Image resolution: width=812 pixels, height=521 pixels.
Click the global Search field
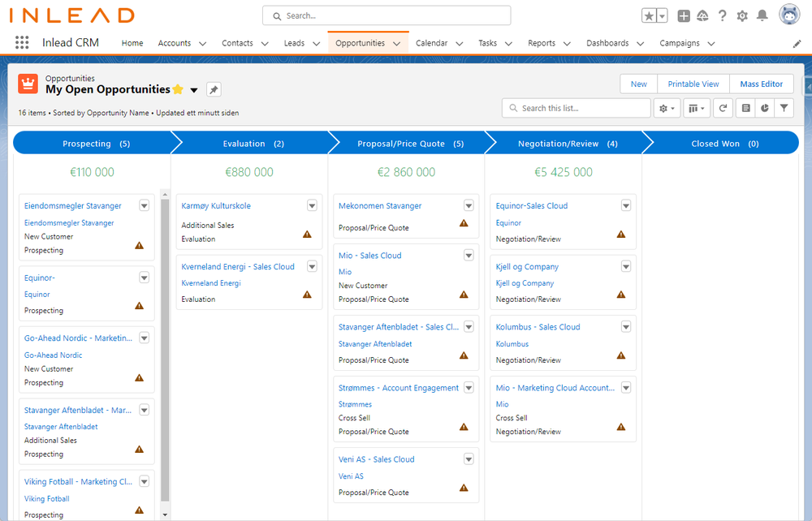click(387, 15)
